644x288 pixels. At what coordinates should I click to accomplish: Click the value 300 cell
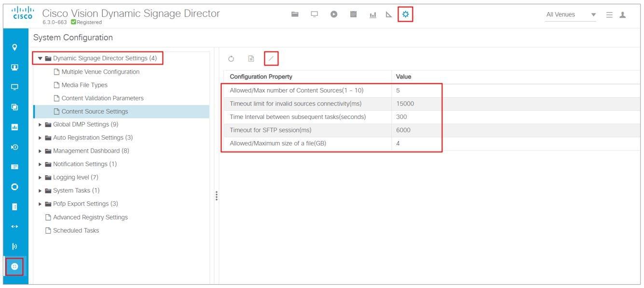click(401, 117)
